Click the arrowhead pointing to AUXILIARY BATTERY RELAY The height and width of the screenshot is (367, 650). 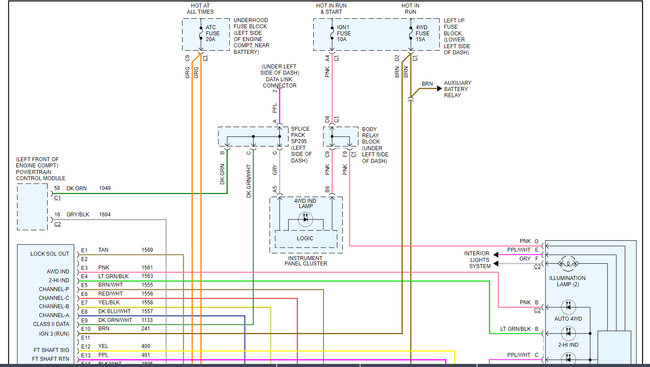point(439,88)
